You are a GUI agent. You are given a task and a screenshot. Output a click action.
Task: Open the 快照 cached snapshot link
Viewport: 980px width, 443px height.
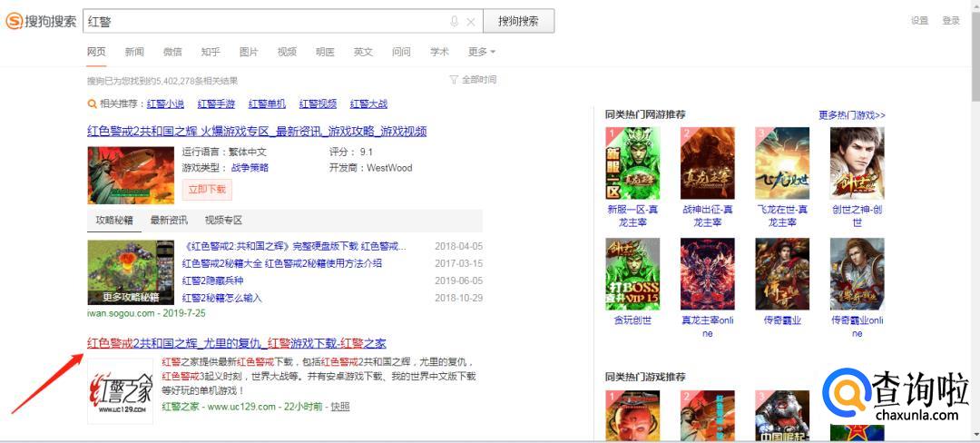340,407
